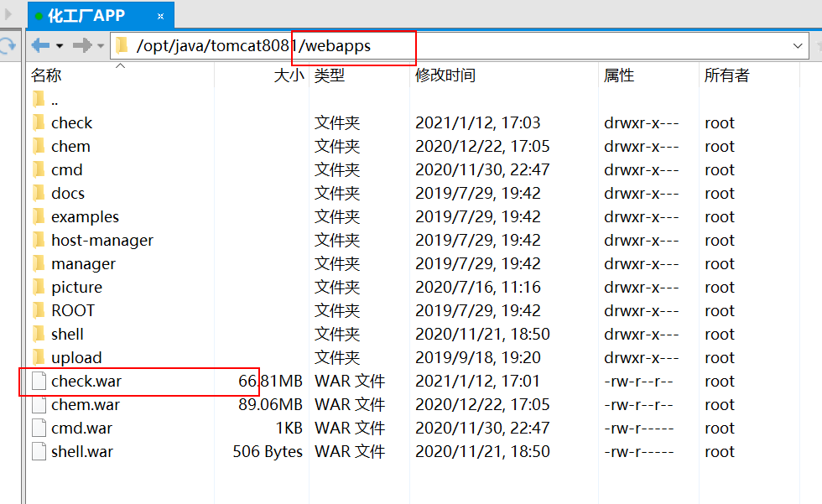822x504 pixels.
Task: Click the cmd.war file icon
Action: pos(39,428)
